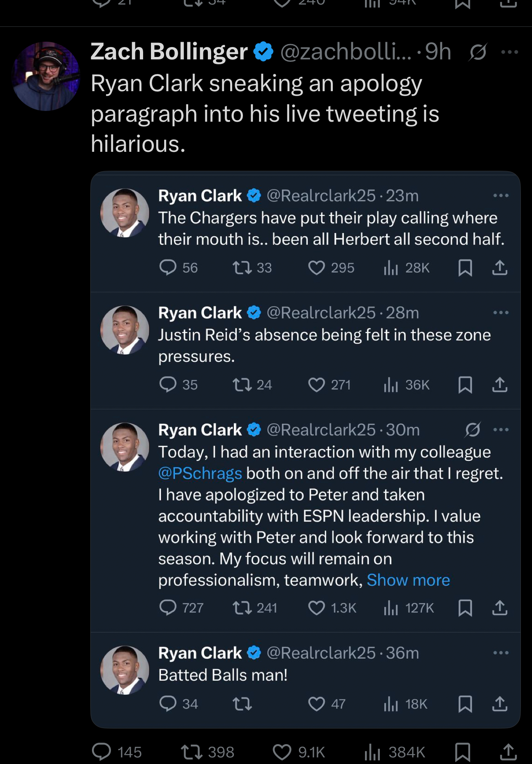The width and height of the screenshot is (532, 764).
Task: Expand the apology tweet with Show more
Action: pos(408,580)
